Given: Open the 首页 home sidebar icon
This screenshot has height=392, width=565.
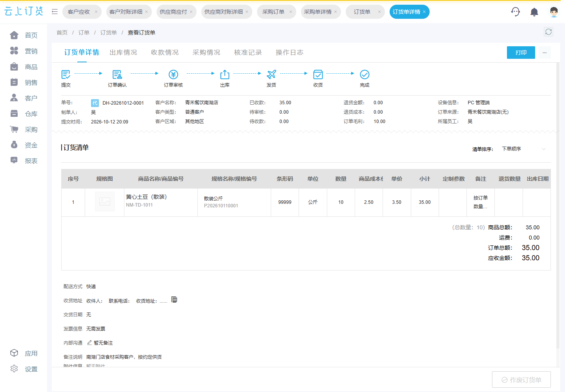Looking at the screenshot, I should 14,35.
